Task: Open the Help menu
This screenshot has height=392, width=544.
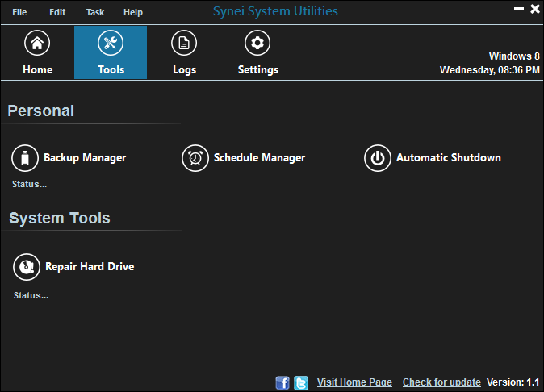Action: point(133,12)
